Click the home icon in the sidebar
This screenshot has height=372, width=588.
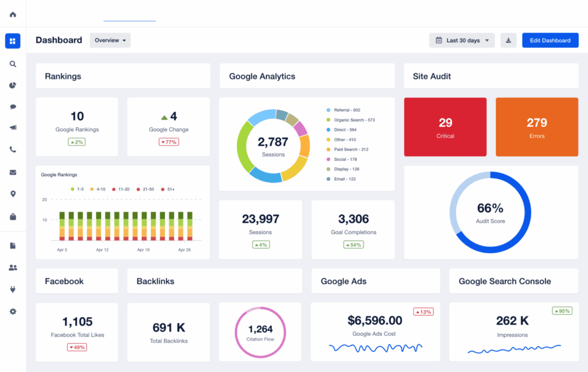pyautogui.click(x=13, y=14)
